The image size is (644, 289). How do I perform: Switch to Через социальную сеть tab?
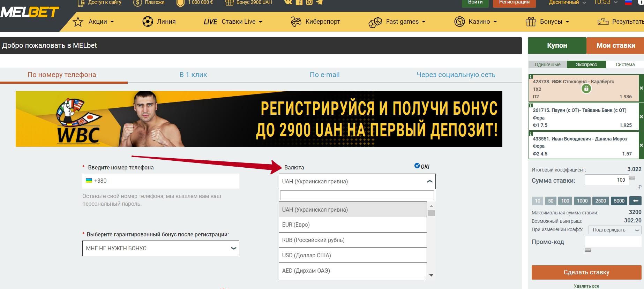(456, 75)
